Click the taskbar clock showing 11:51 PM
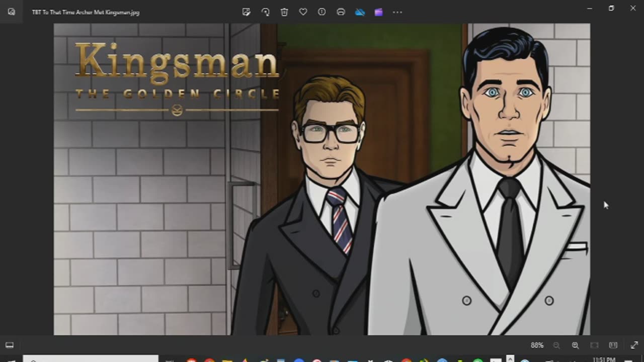Viewport: 644px width, 362px height. click(604, 359)
